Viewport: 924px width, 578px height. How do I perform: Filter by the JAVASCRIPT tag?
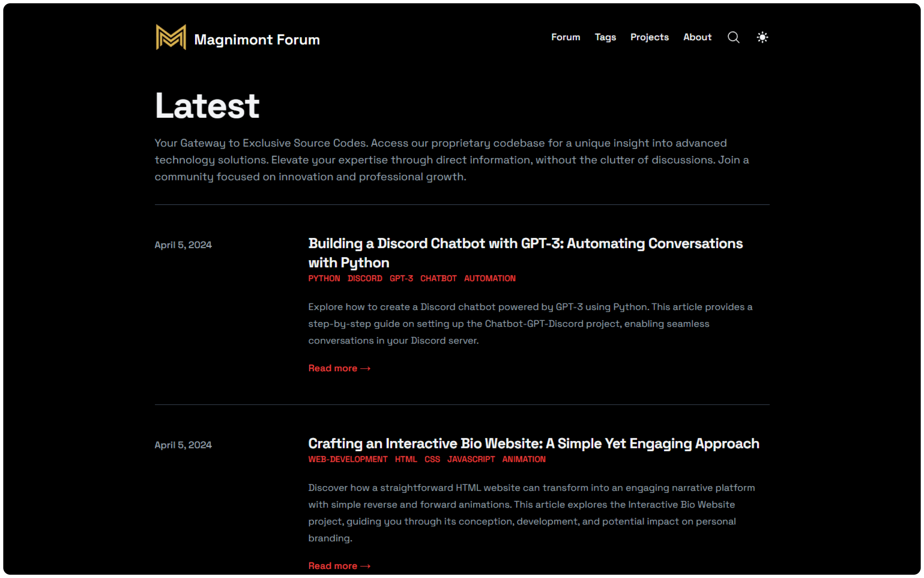click(471, 459)
